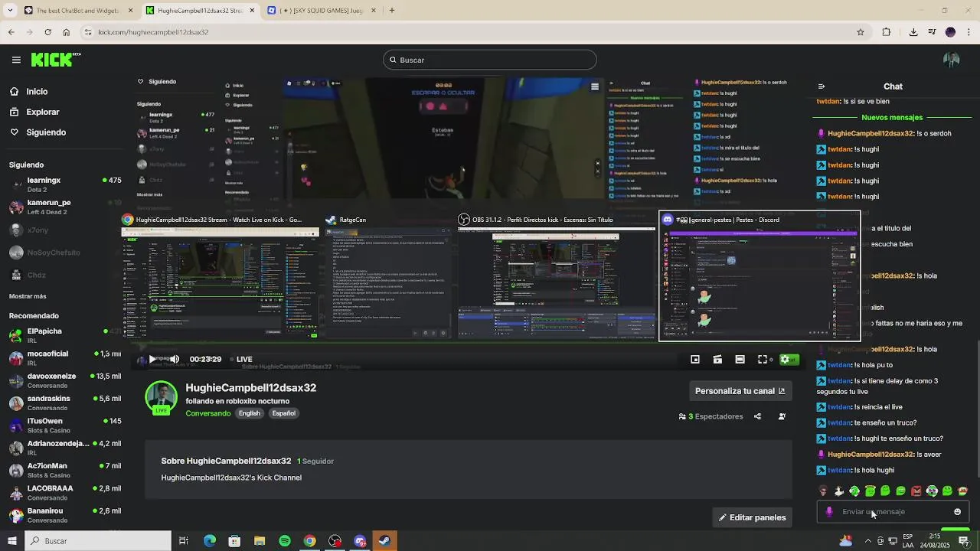Open Explorar in sidebar
The image size is (980, 551).
34,112
